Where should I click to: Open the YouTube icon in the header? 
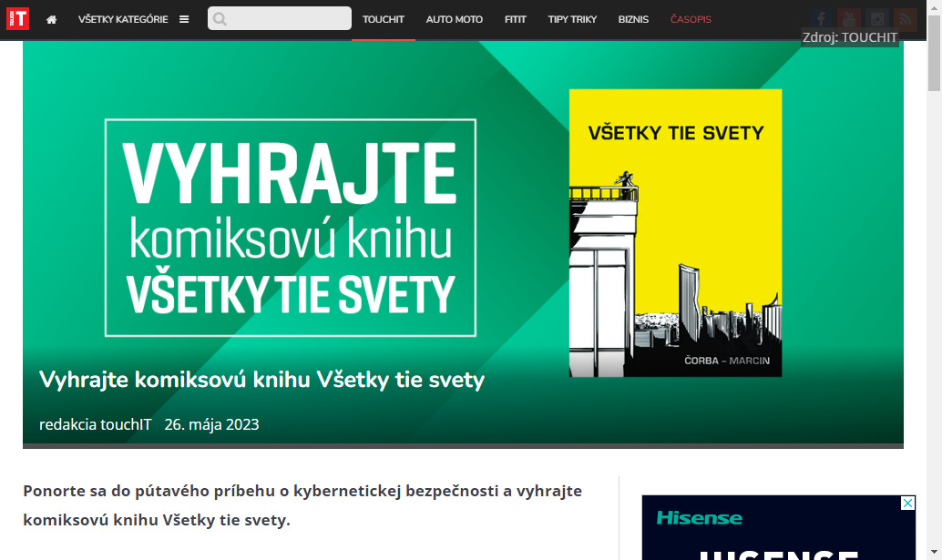[x=849, y=19]
